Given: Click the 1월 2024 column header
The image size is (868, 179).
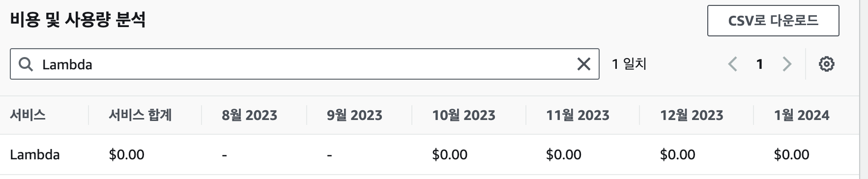Looking at the screenshot, I should (x=802, y=115).
